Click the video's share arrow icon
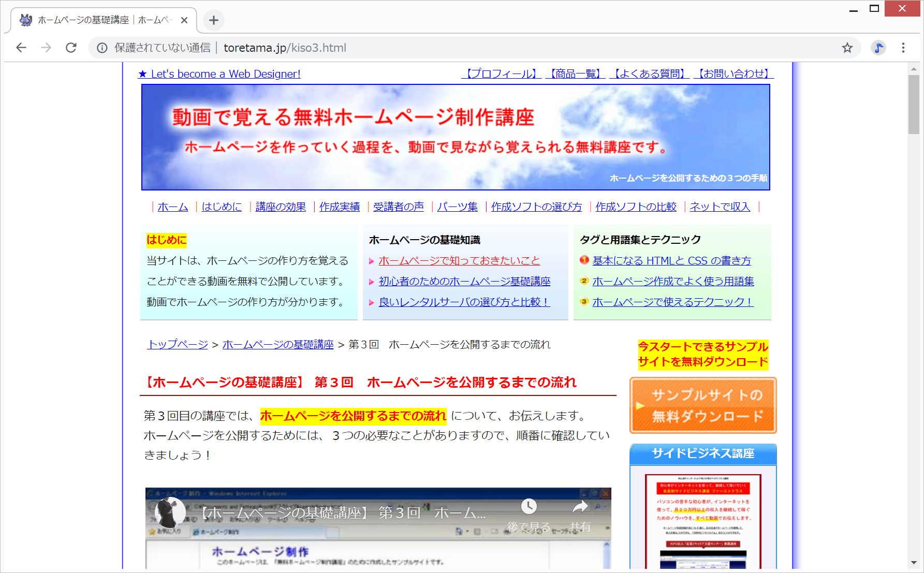This screenshot has width=924, height=573. click(580, 507)
